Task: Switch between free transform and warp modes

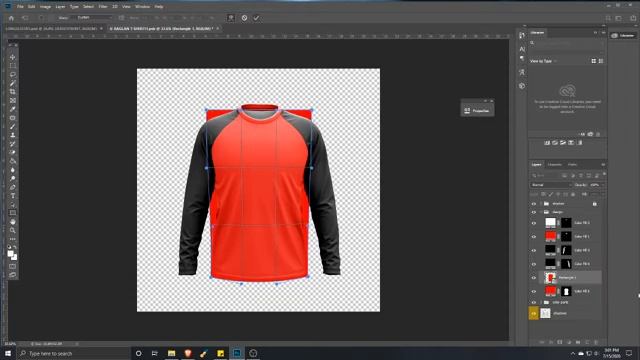Action: coord(231,18)
